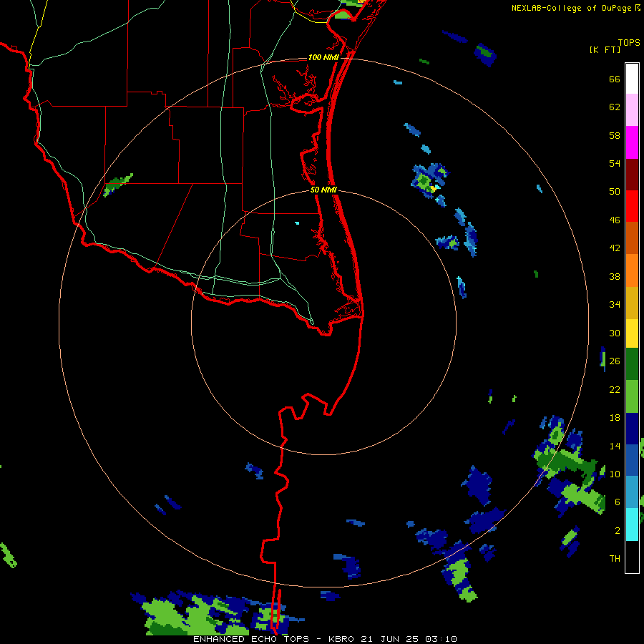Pick the light blue 6 kft legend swatch

(632, 492)
